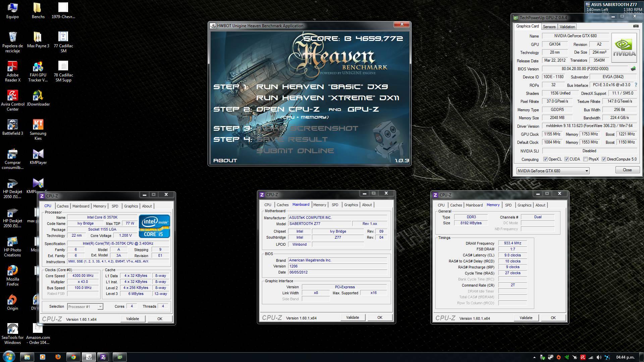This screenshot has height=362, width=644.
Task: Click ABOUT in Heaven benchmark window
Action: pyautogui.click(x=225, y=161)
